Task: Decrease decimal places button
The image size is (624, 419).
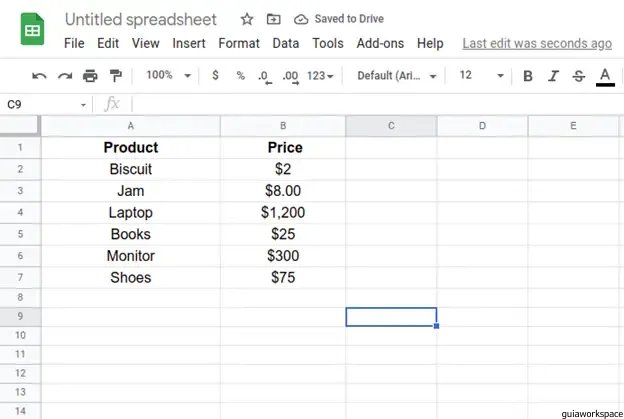Action: pyautogui.click(x=265, y=76)
